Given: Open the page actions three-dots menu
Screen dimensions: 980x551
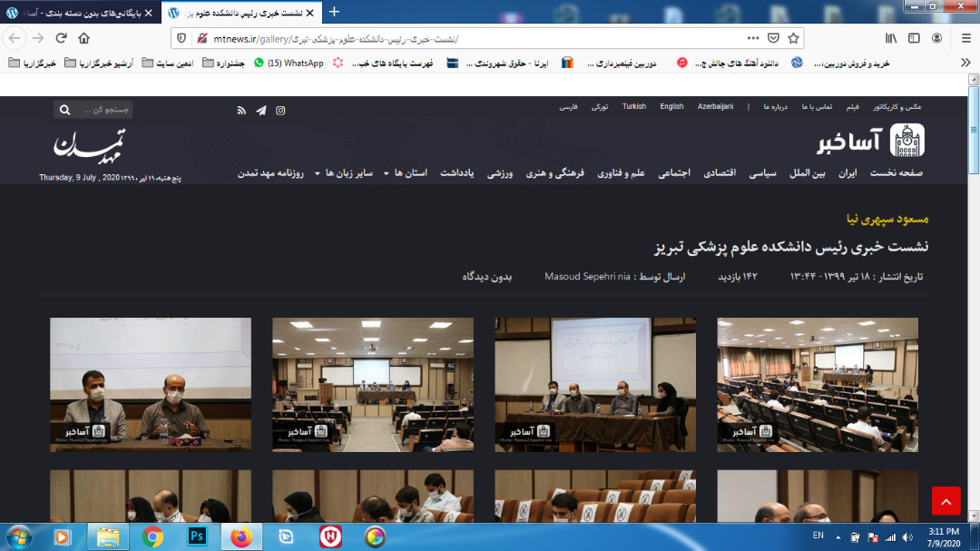Looking at the screenshot, I should tap(752, 38).
